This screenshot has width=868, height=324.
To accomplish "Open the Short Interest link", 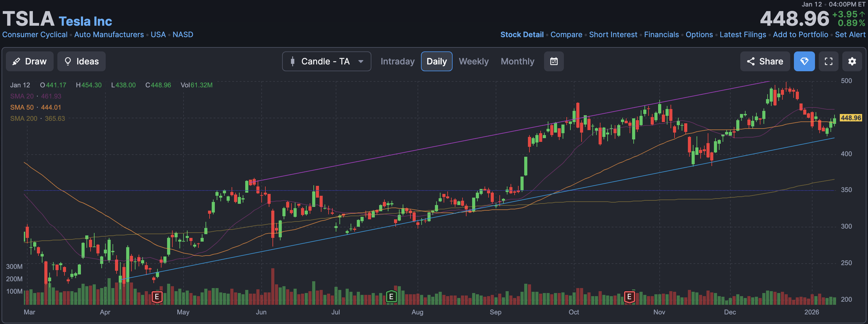I will click(x=613, y=34).
